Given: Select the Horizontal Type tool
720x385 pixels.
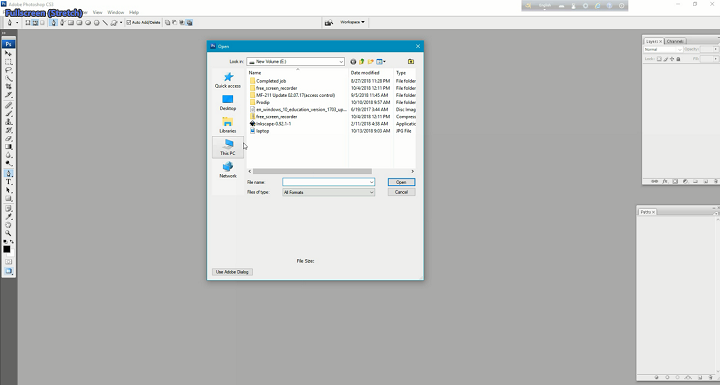Looking at the screenshot, I should click(8, 182).
